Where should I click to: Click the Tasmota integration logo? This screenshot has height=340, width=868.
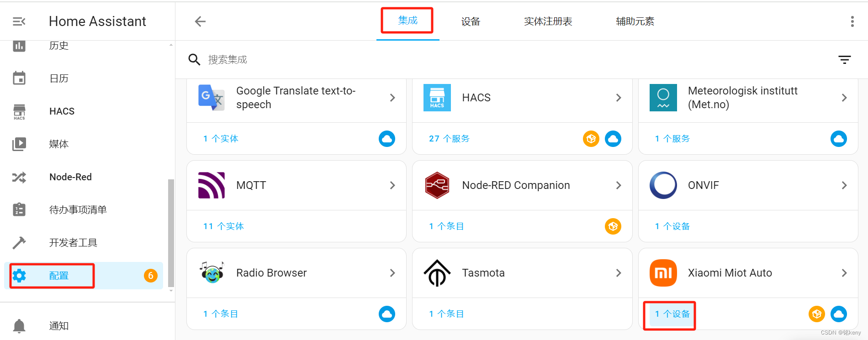pyautogui.click(x=437, y=273)
